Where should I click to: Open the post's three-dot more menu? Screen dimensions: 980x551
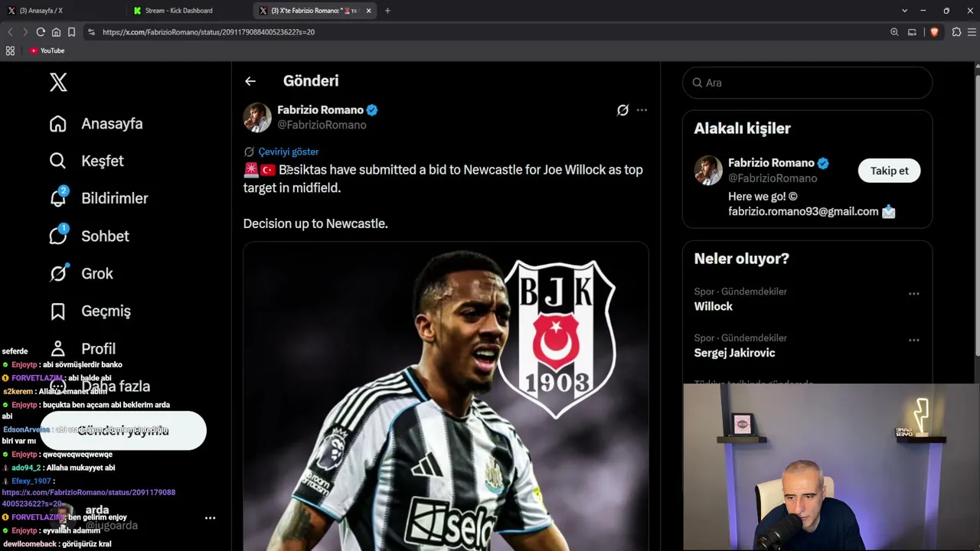642,110
